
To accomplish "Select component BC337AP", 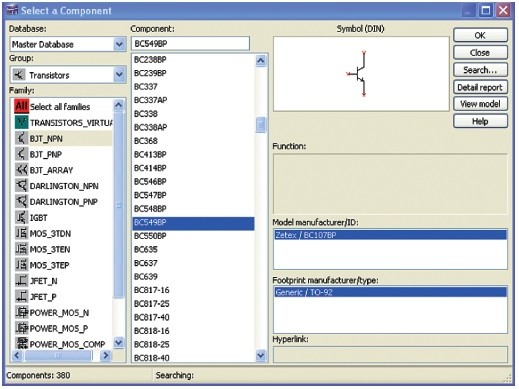I will (x=193, y=100).
